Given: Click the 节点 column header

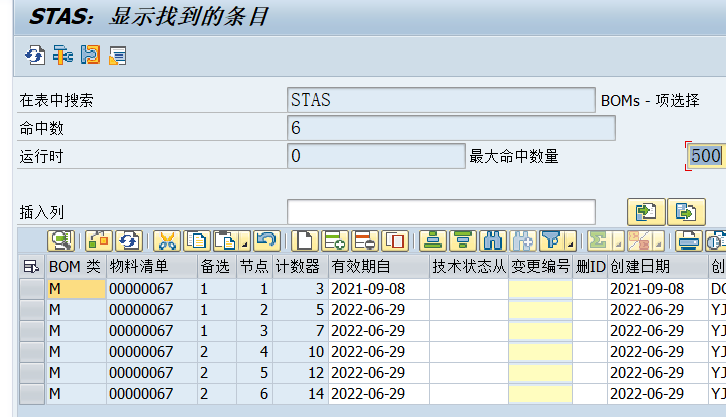Looking at the screenshot, I should tap(255, 267).
